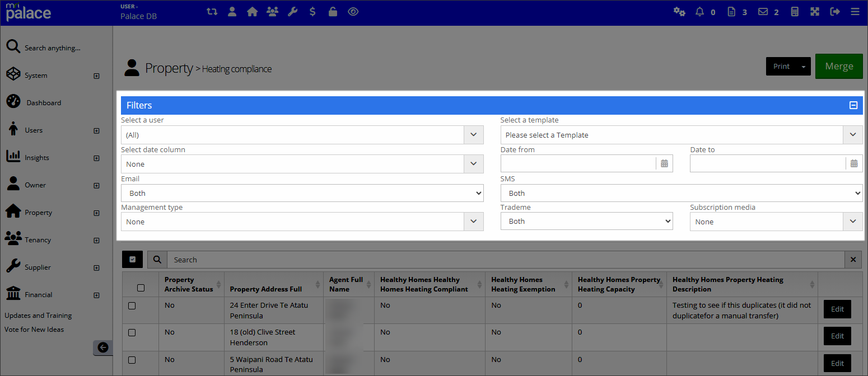The image size is (868, 376).
Task: Open Insights menu in sidebar
Action: (37, 157)
